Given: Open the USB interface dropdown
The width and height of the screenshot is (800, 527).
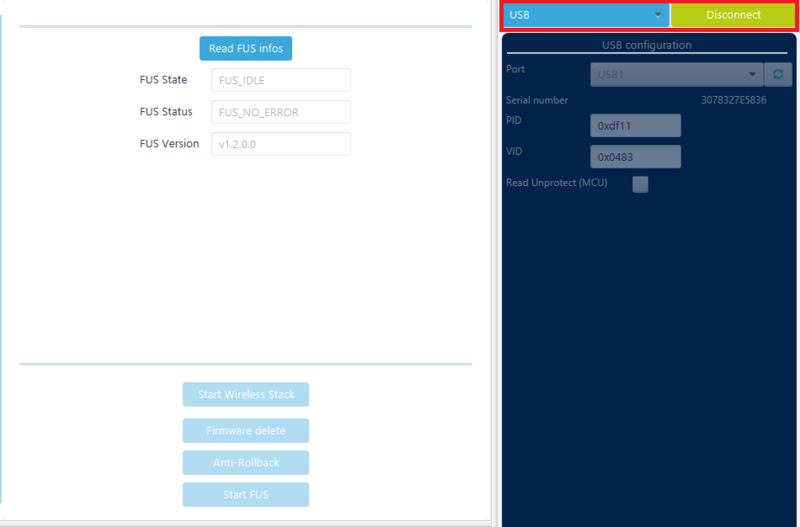Looking at the screenshot, I should point(586,15).
